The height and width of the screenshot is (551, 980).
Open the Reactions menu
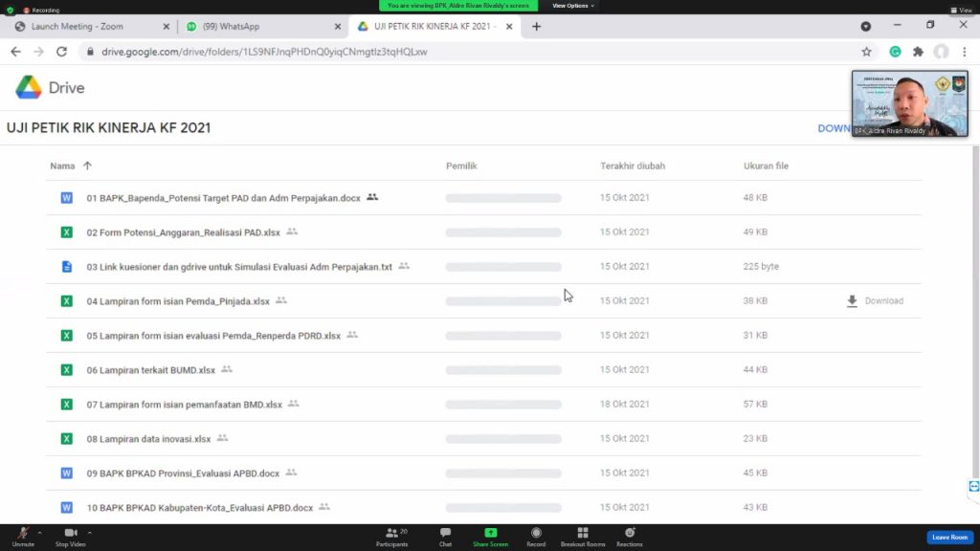[629, 536]
